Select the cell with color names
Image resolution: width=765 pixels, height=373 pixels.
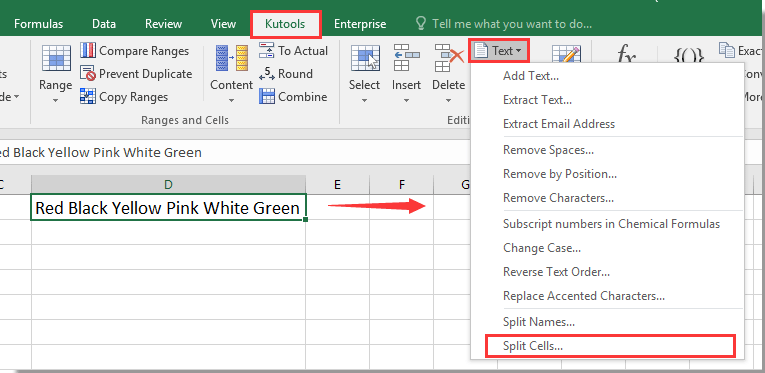[x=168, y=208]
